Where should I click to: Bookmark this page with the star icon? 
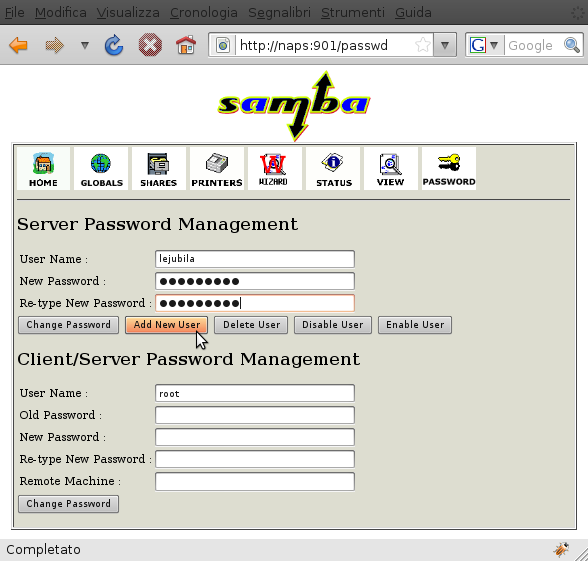(x=423, y=45)
